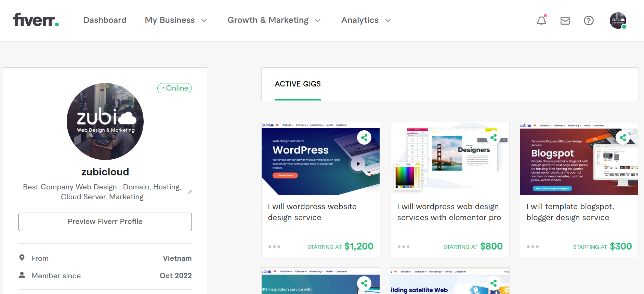Screen dimensions: 644x294
Task: Share the VPS installation service gig
Action: [364, 283]
